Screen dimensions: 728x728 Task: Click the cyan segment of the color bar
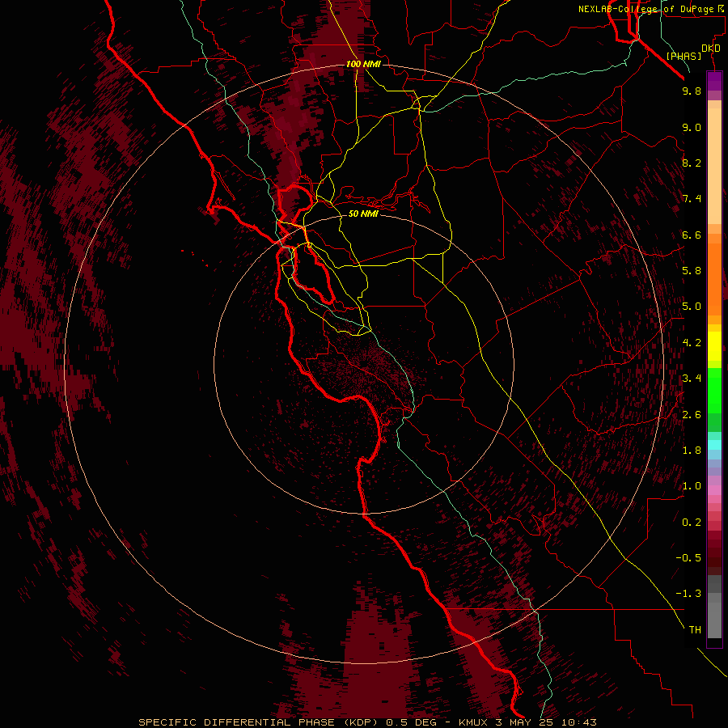pyautogui.click(x=714, y=445)
